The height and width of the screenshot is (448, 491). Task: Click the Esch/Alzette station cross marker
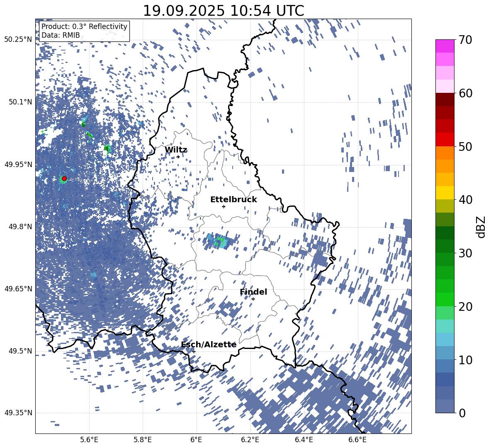coord(194,351)
